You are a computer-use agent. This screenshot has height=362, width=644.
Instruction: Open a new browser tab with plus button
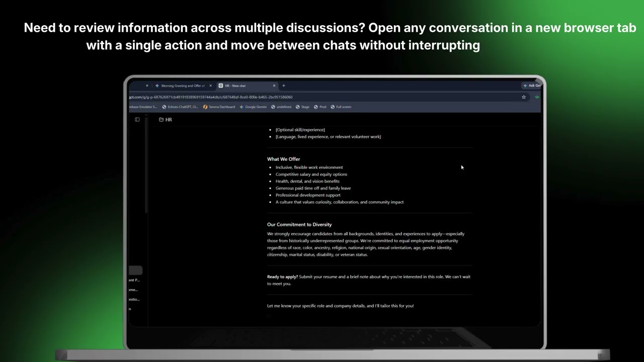tap(284, 86)
